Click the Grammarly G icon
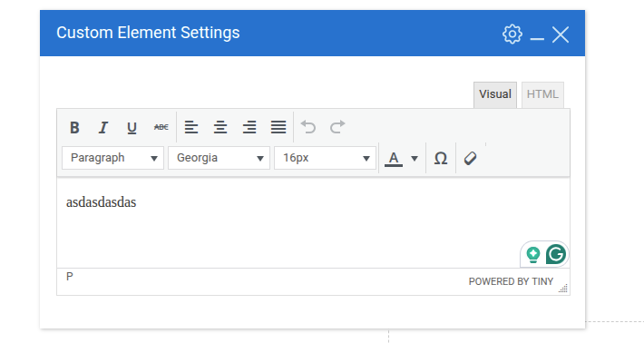 (x=556, y=254)
